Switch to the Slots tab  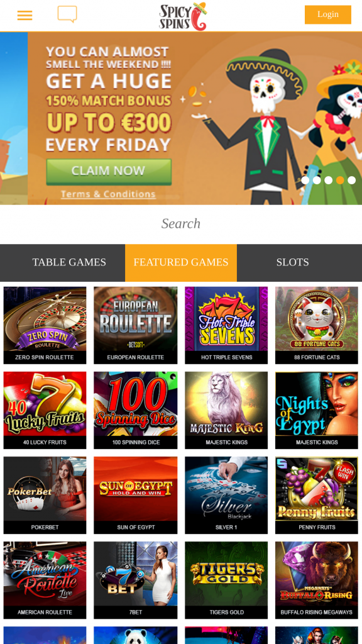pos(293,262)
